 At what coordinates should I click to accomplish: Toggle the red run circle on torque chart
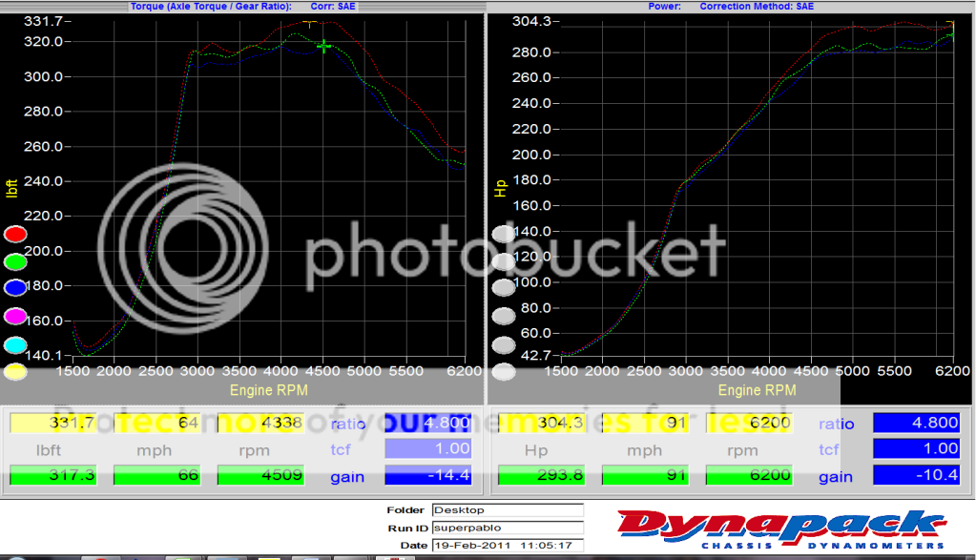(16, 234)
